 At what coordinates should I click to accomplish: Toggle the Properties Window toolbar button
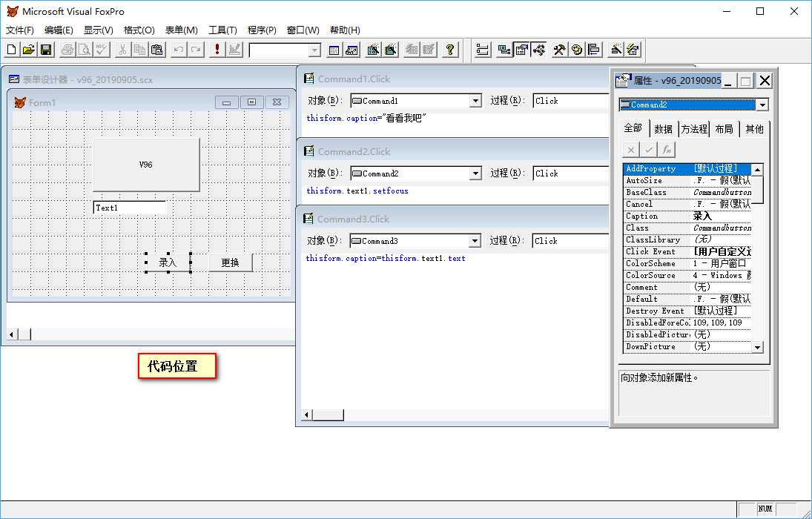tap(521, 50)
